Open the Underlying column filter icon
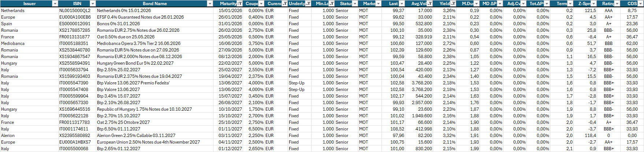 pyautogui.click(x=308, y=4)
